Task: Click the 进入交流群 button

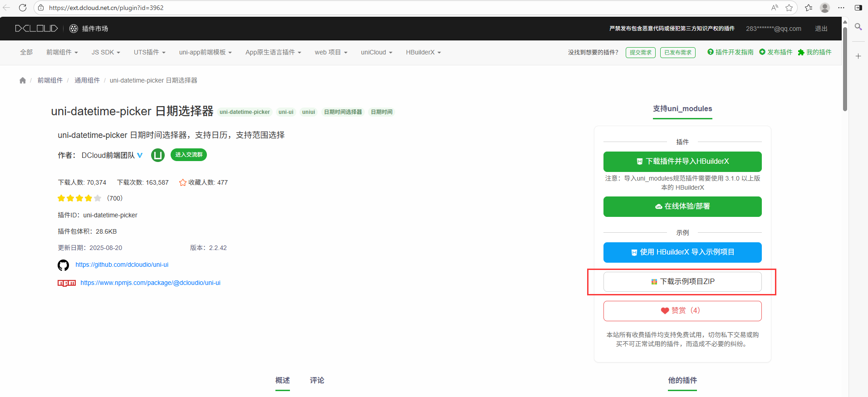Action: [189, 155]
